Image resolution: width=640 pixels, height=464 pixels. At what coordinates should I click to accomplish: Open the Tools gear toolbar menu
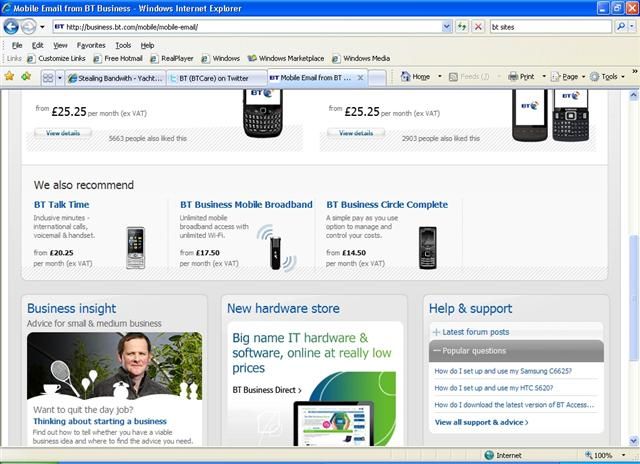click(607, 76)
